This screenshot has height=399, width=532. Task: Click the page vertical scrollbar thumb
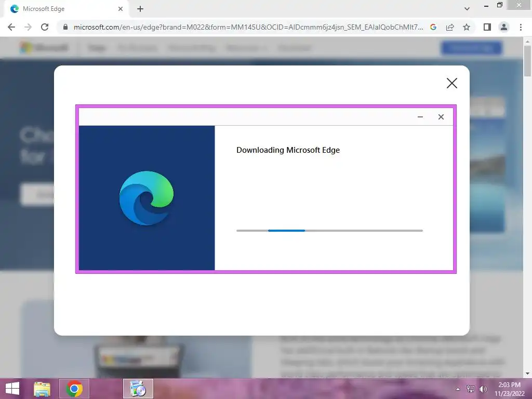528,61
